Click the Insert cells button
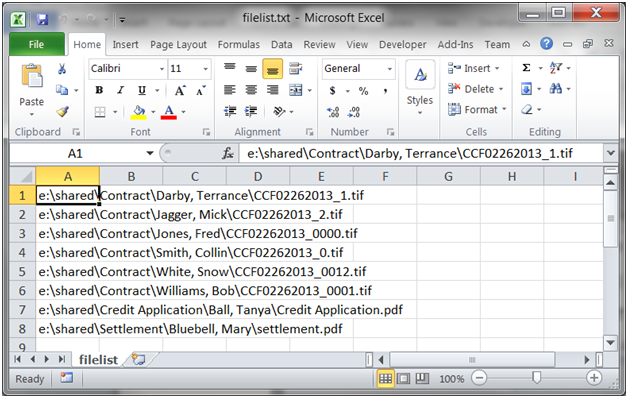The height and width of the screenshot is (398, 628). point(473,68)
